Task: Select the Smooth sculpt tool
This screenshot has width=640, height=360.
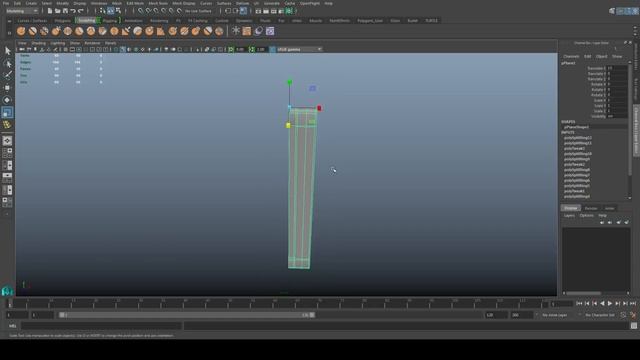Action: 33,31
